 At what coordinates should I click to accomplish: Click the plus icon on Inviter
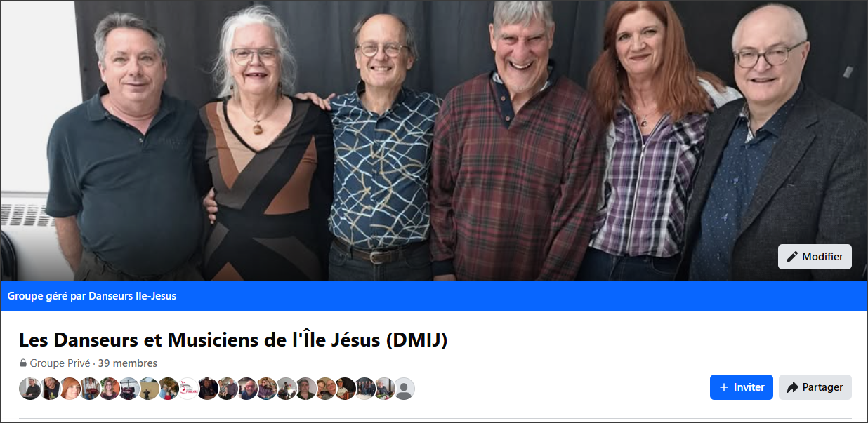coord(724,387)
